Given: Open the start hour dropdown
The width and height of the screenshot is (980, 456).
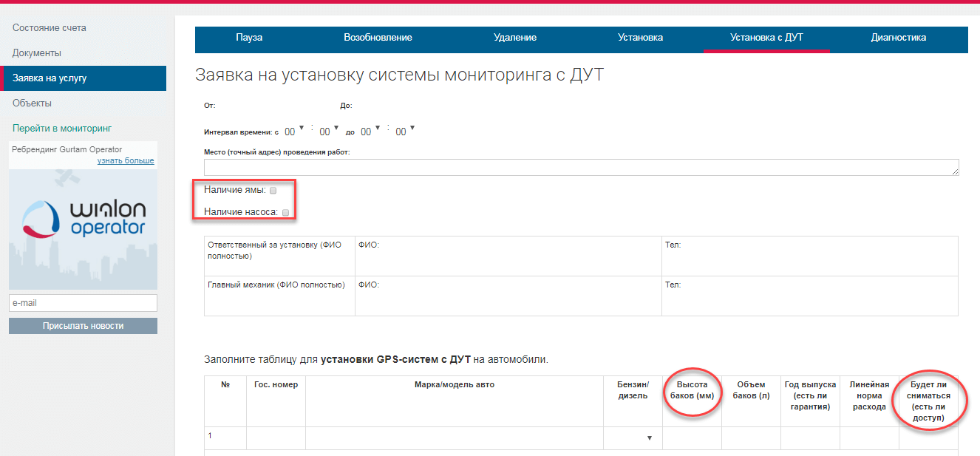Looking at the screenshot, I should click(x=294, y=131).
